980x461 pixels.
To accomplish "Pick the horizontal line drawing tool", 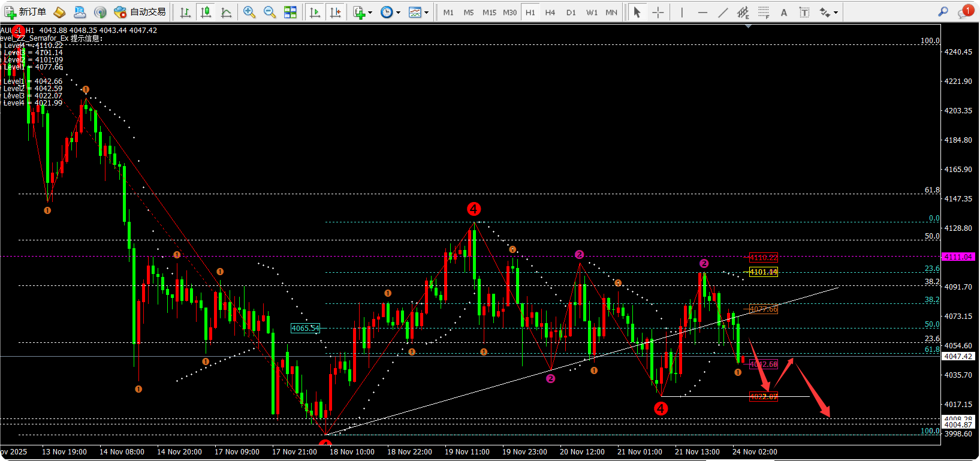I will point(702,12).
